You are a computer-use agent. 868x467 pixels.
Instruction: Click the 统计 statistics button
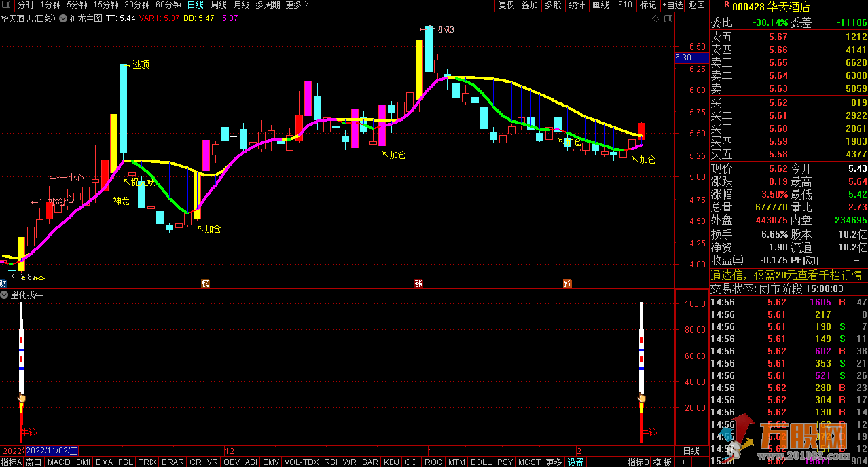(x=577, y=5)
